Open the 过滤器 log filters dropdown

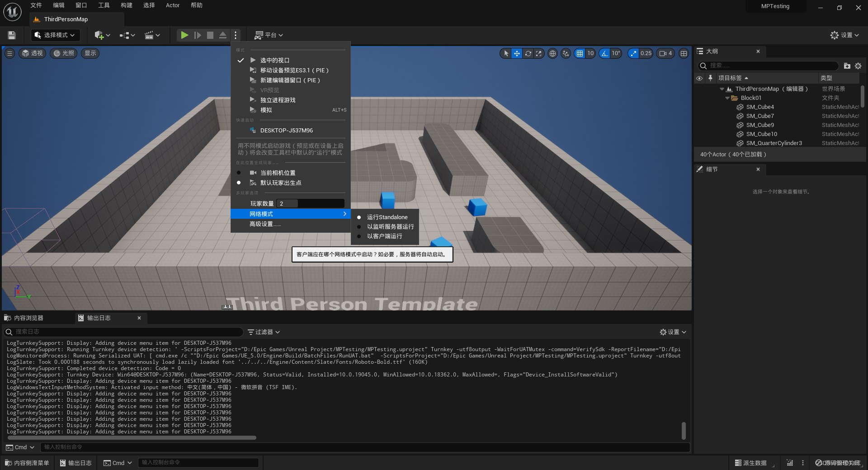point(264,332)
